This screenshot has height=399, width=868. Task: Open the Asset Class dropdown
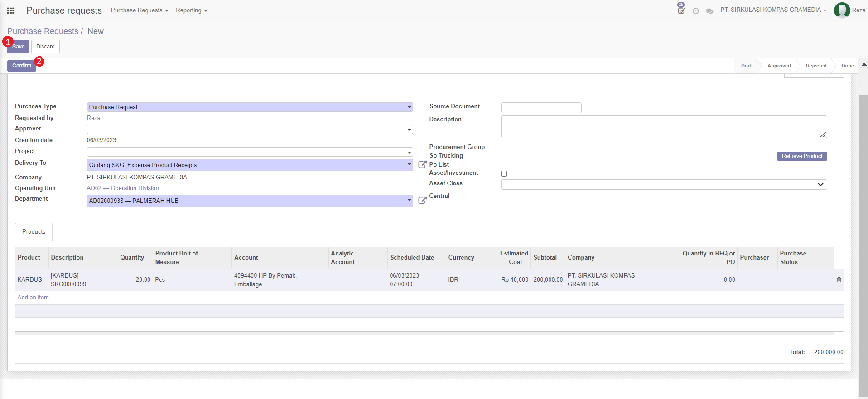664,184
